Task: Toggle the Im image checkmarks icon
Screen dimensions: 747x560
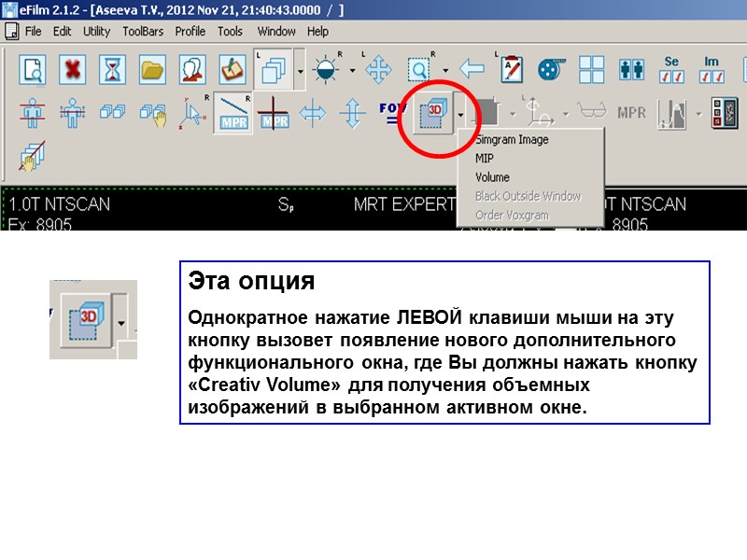Action: [x=712, y=70]
